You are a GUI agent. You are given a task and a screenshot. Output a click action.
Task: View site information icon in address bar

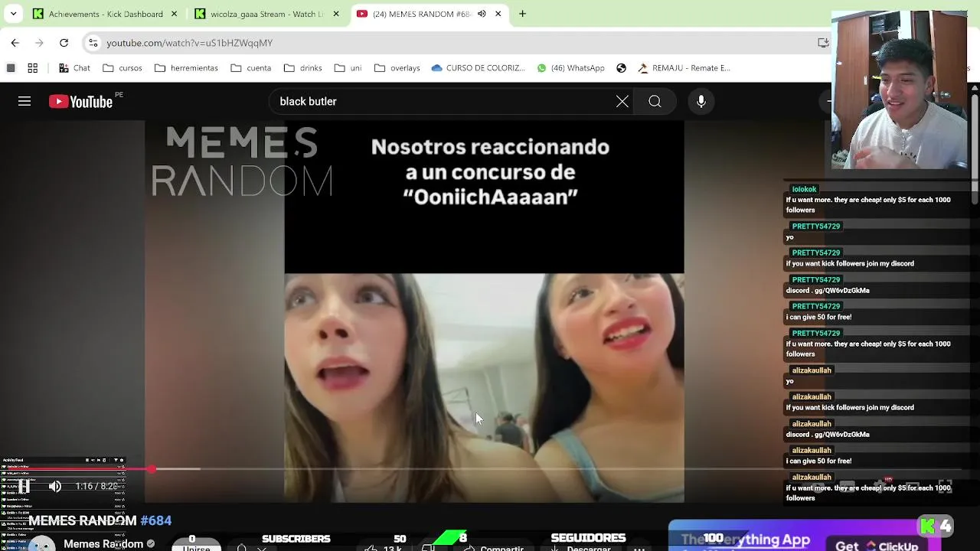(93, 43)
